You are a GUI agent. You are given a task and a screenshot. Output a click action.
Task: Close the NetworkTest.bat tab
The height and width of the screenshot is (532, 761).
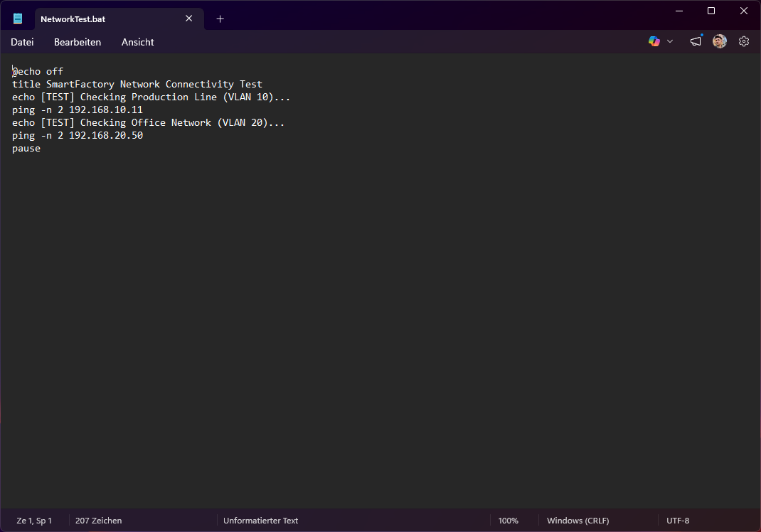coord(189,18)
